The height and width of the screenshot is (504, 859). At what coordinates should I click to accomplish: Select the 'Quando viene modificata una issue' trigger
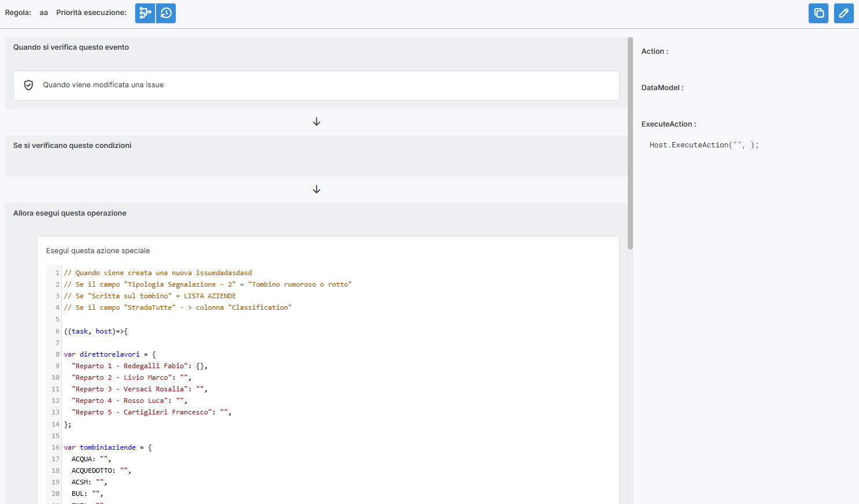pos(103,85)
